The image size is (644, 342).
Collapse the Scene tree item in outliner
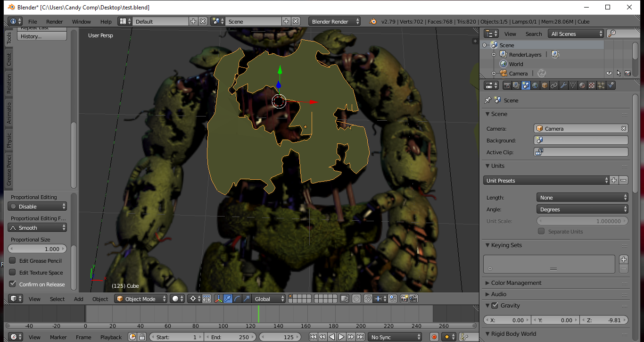point(484,45)
